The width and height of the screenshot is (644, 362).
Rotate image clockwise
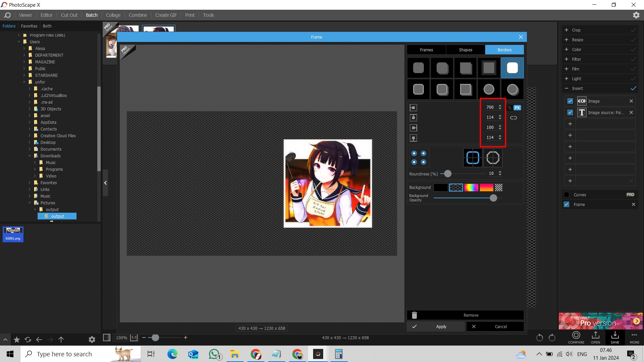tap(552, 338)
